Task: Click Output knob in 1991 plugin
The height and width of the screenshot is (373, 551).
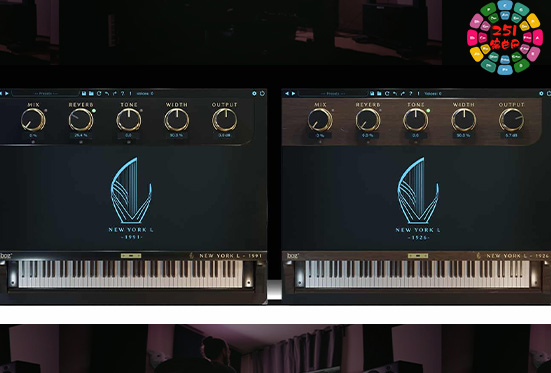Action: click(x=224, y=120)
